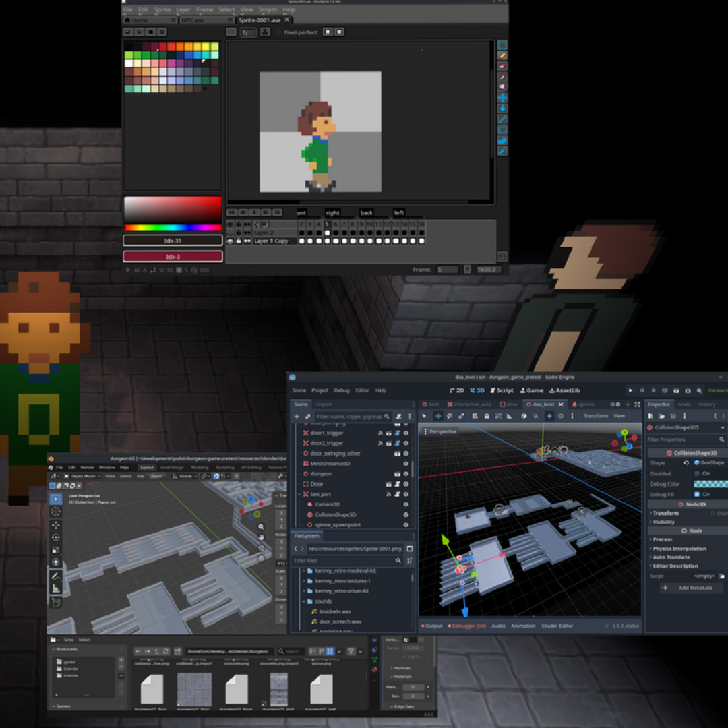
Task: Switch to the Script workspace in Godot
Action: 502,390
